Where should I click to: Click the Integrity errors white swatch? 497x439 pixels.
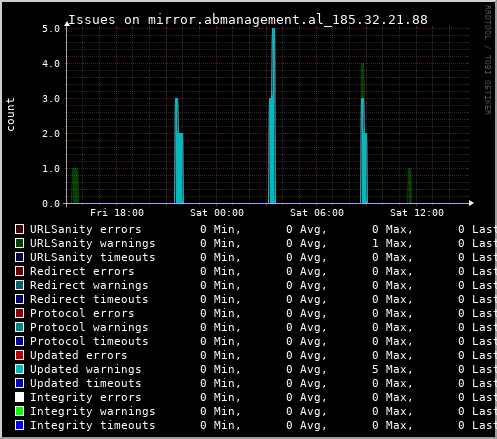[x=19, y=397]
